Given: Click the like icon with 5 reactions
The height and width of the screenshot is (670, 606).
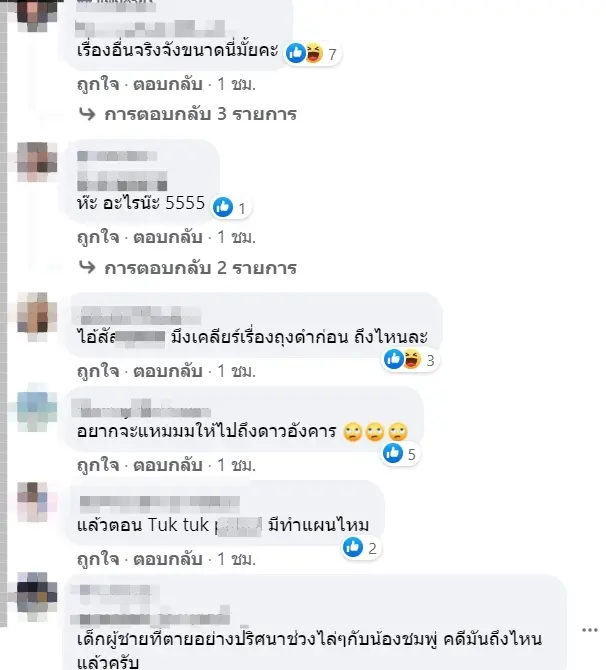Looking at the screenshot, I should coord(393,453).
